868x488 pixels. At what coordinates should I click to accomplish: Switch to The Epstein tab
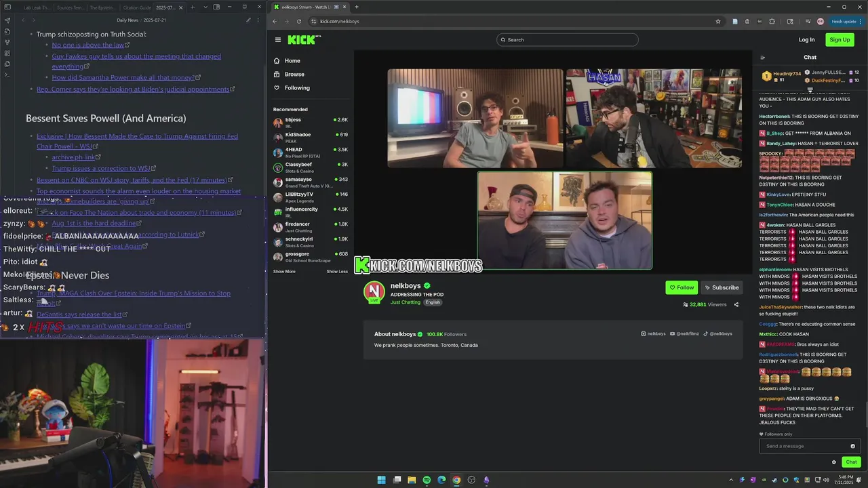click(x=104, y=7)
